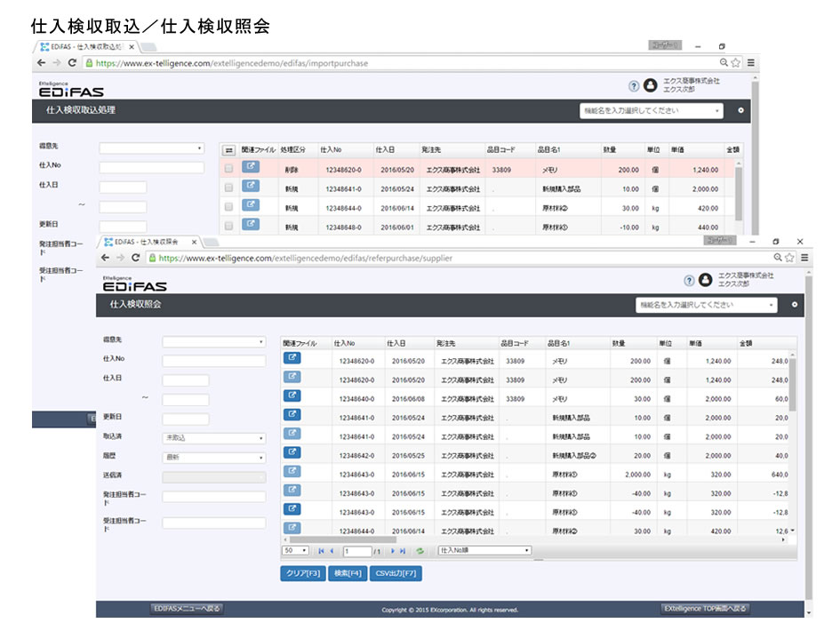
Task: Close the 仕入検収照会 browser tab
Action: coord(195,242)
